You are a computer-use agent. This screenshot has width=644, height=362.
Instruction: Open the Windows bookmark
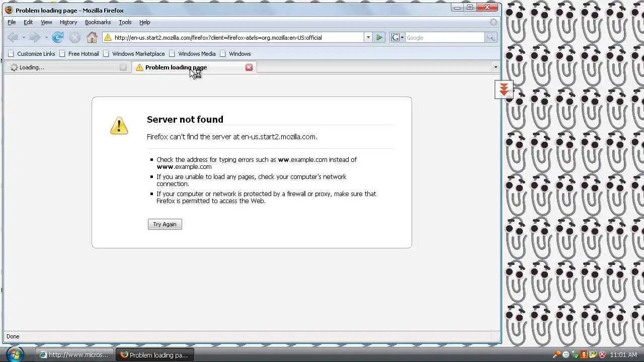(x=235, y=54)
